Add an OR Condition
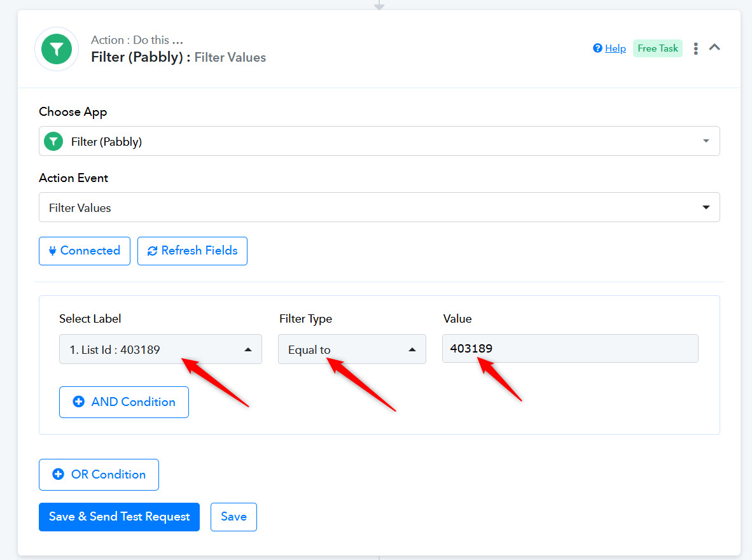752x560 pixels. [x=99, y=475]
